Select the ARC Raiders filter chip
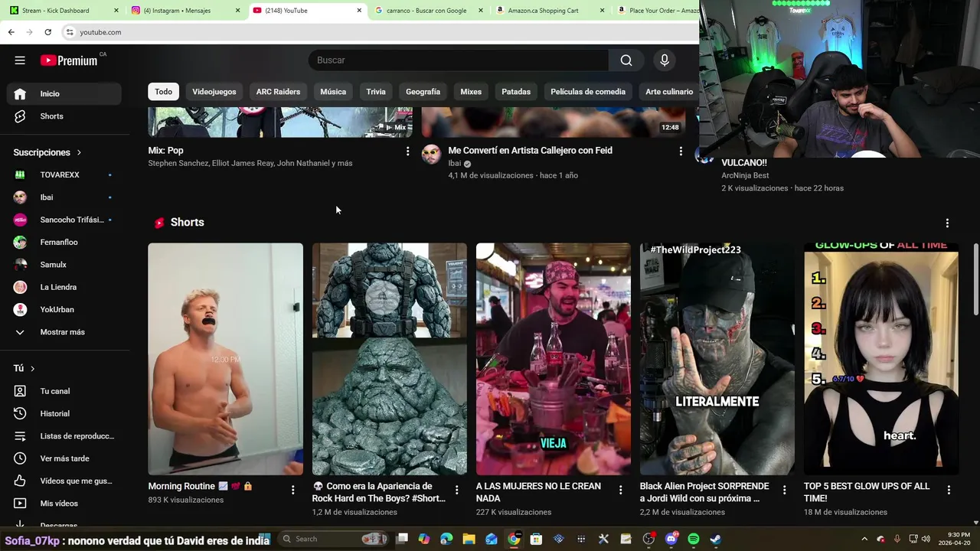The image size is (980, 551). [x=278, y=92]
